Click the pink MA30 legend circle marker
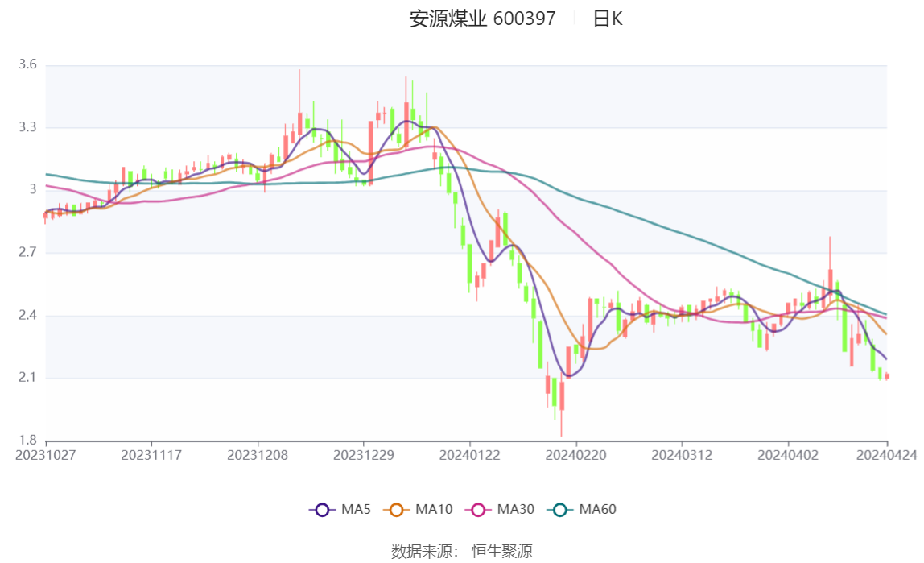Screen dimensions: 924x563 [477, 510]
